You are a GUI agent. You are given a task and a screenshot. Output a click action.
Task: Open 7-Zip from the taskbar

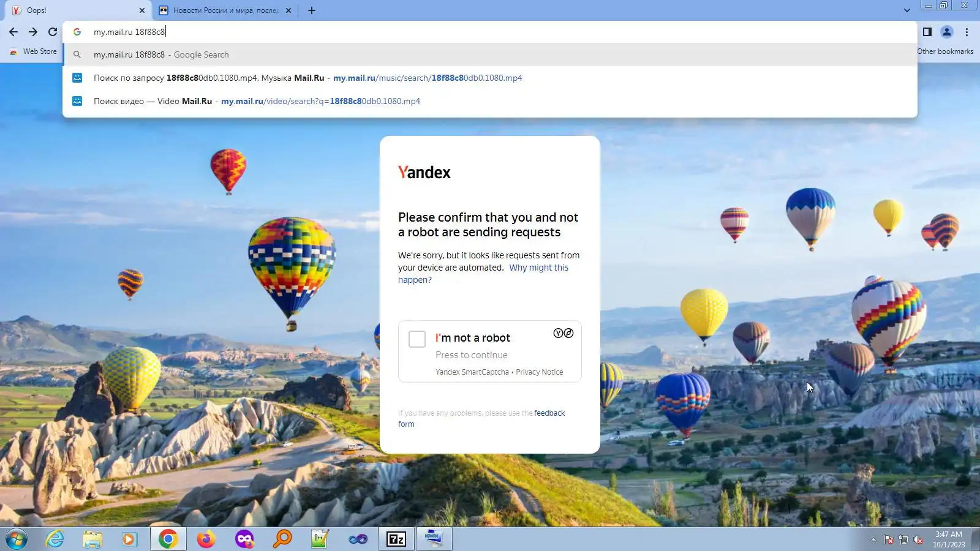396,539
